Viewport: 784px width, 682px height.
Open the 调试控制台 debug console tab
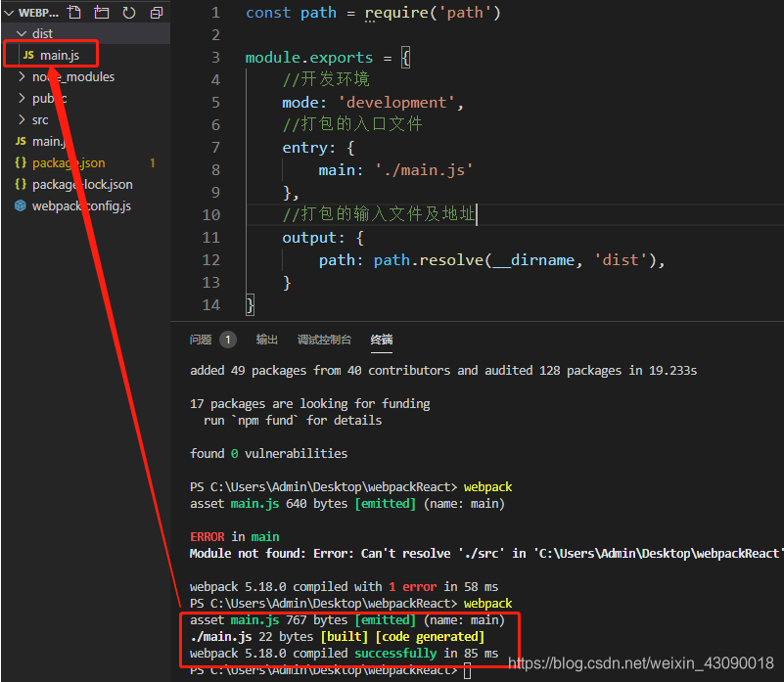point(324,340)
